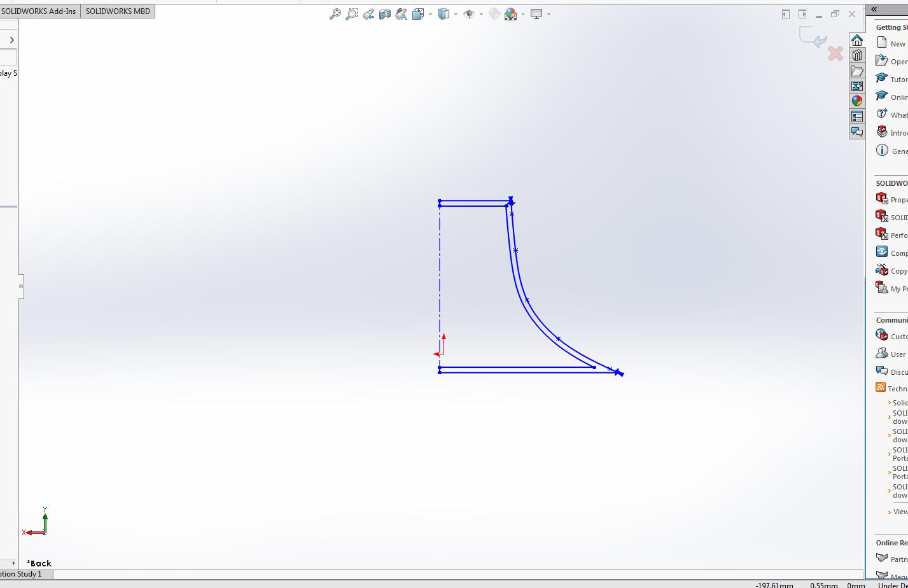This screenshot has width=908, height=588.
Task: Open the View Orientation dropdown arrow
Action: tap(431, 14)
